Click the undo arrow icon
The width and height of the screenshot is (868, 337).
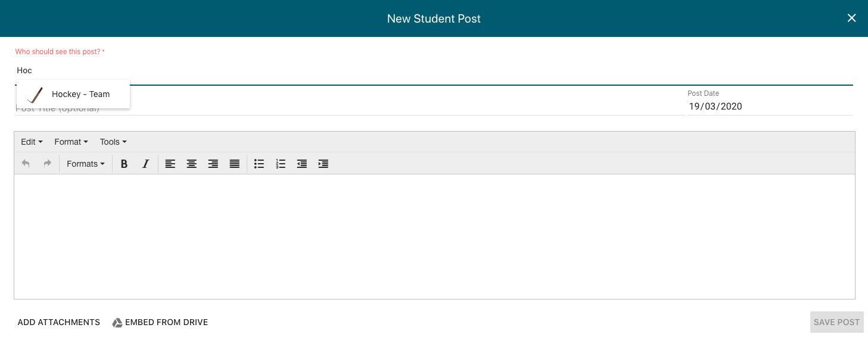point(26,164)
